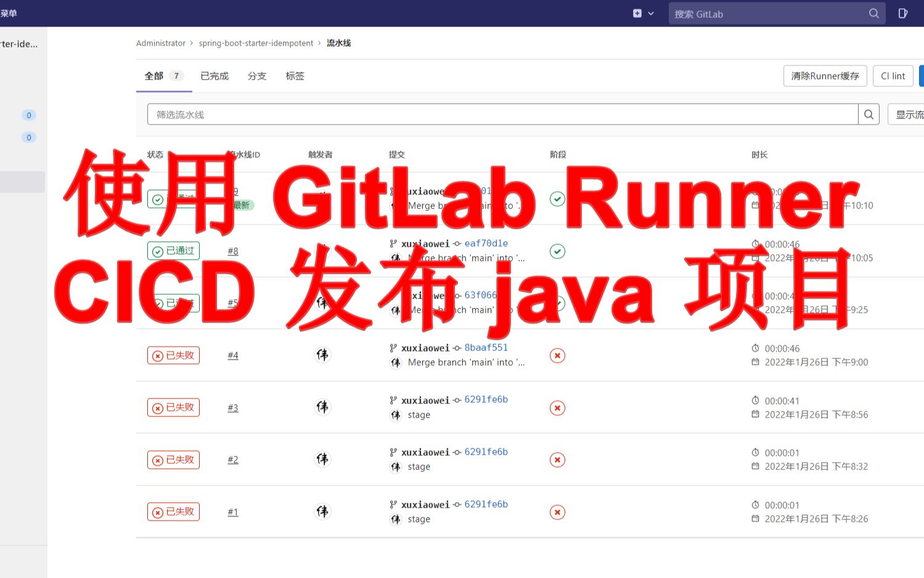The width and height of the screenshot is (924, 578).
Task: Focus the 搜索 GitLab search field
Action: (777, 14)
